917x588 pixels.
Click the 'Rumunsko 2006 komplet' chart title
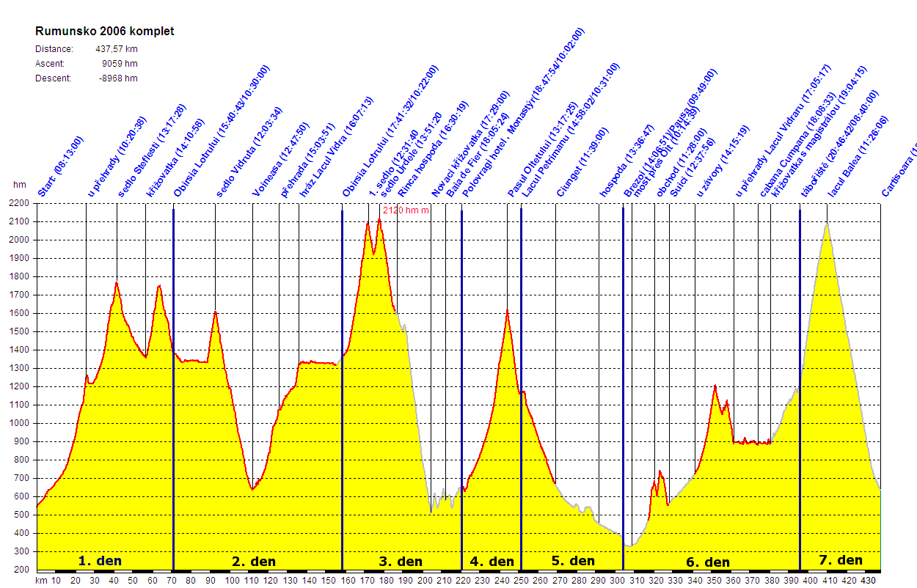point(105,32)
